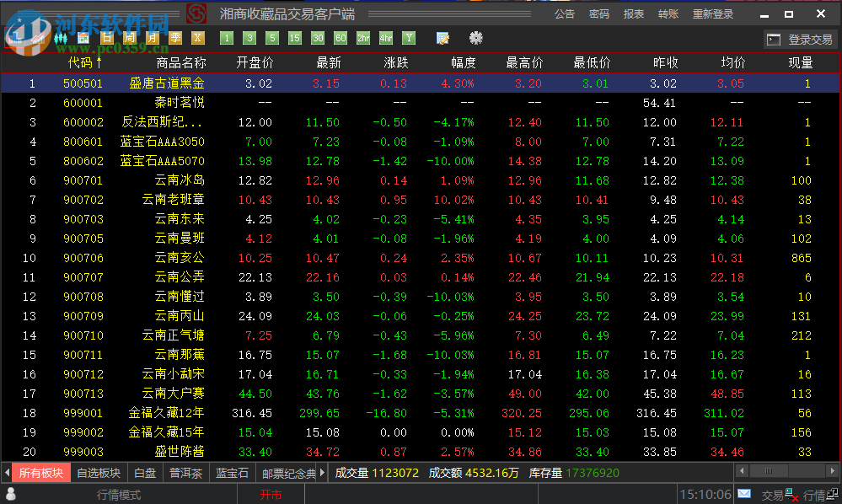Select the 4hr period button

[386, 38]
